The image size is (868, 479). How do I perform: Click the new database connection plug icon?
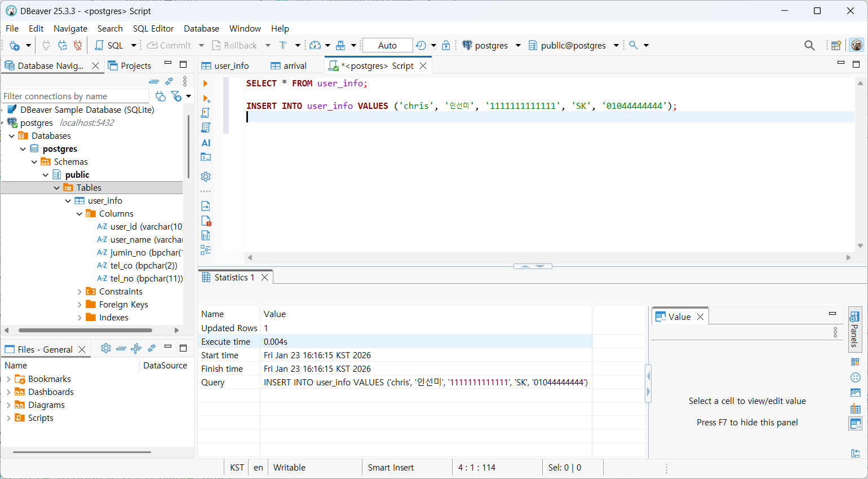[15, 46]
